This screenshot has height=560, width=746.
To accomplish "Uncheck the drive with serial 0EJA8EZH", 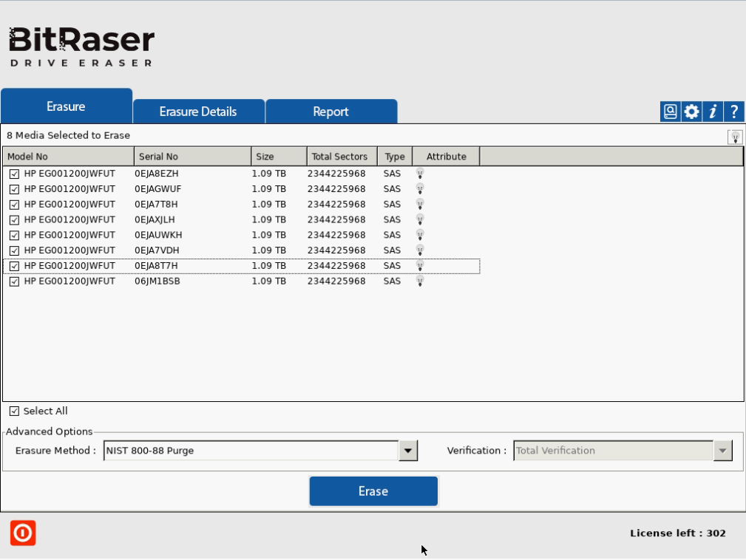I will pos(14,174).
